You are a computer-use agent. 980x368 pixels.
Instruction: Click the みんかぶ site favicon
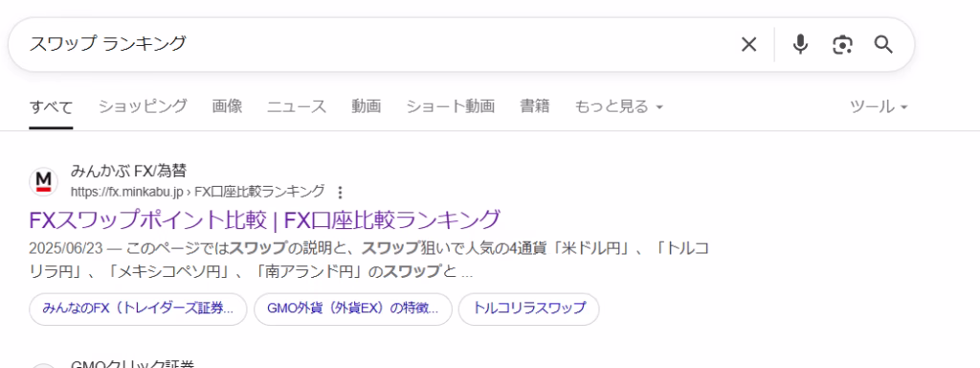[44, 181]
